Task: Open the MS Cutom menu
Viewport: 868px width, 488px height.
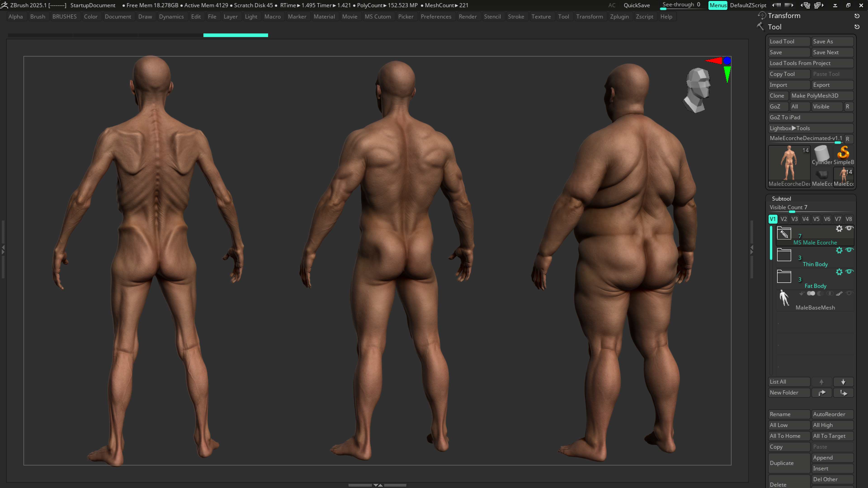Action: click(x=377, y=16)
